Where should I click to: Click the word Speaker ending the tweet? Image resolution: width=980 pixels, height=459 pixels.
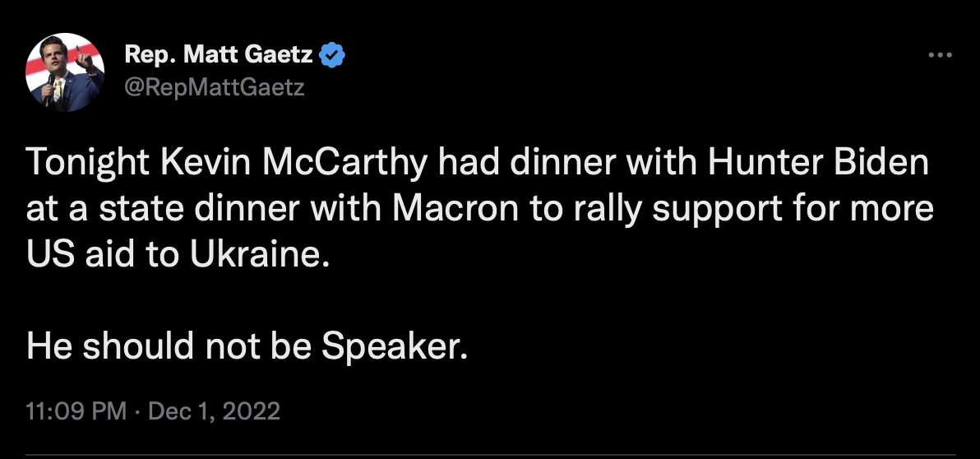[x=395, y=347]
